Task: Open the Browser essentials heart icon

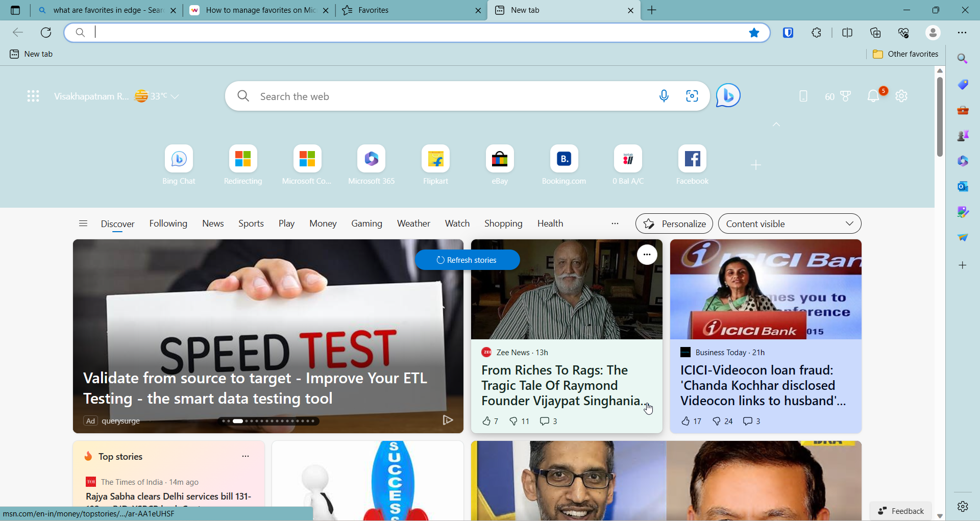Action: [904, 32]
